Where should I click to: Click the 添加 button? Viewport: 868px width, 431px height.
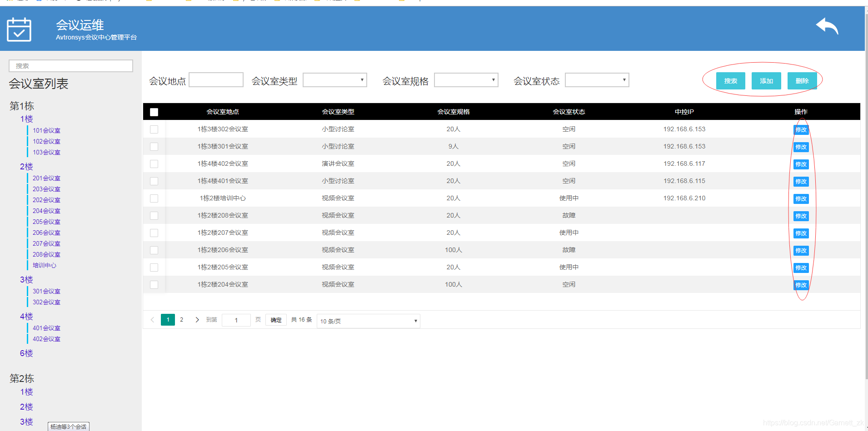766,81
